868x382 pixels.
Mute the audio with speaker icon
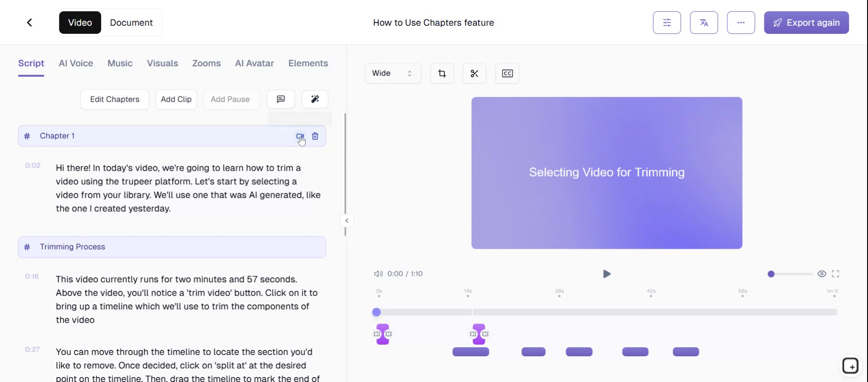[378, 274]
